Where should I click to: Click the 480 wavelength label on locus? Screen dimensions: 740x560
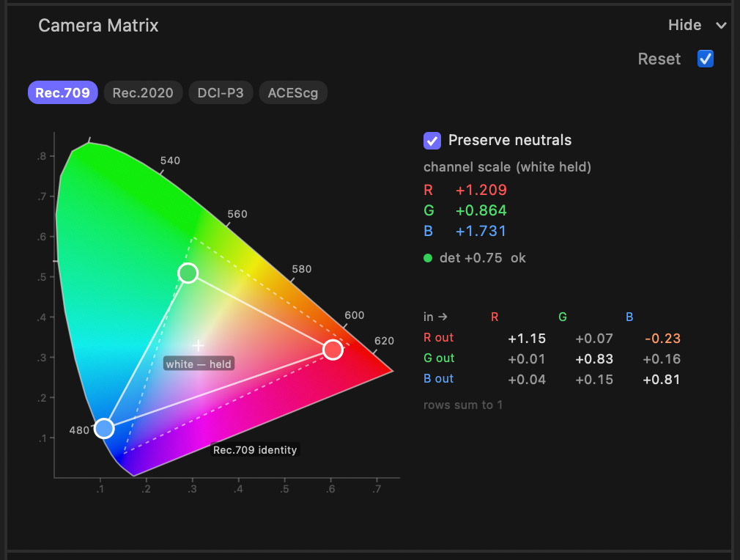[x=79, y=430]
